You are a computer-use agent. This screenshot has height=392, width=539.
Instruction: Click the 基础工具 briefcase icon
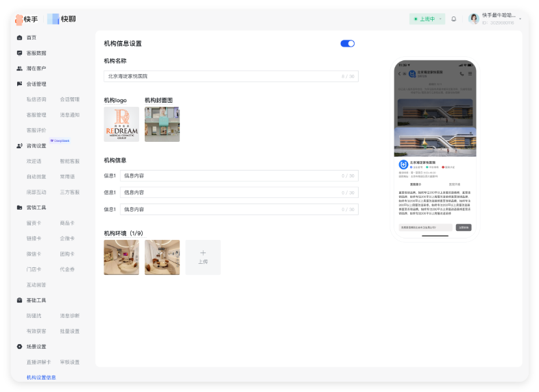[x=20, y=300]
